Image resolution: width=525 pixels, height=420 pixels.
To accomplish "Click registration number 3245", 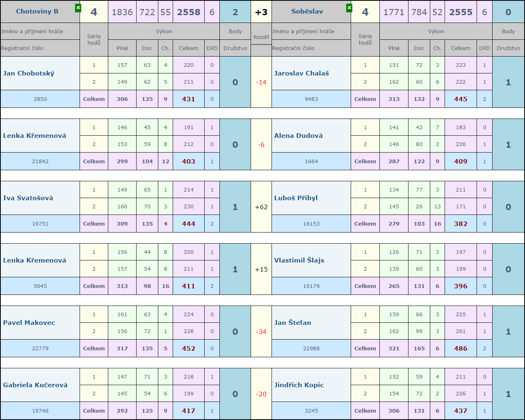I will tap(311, 411).
